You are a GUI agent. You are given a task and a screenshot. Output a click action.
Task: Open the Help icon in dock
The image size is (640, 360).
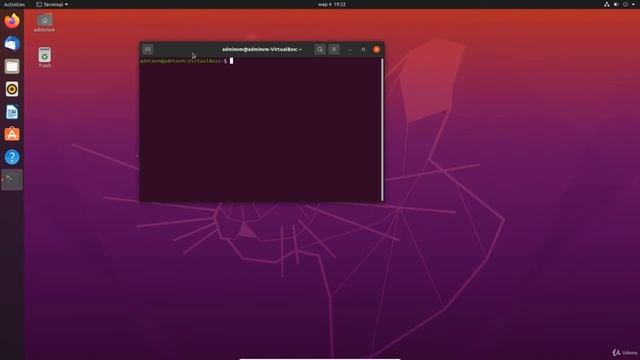[x=12, y=157]
